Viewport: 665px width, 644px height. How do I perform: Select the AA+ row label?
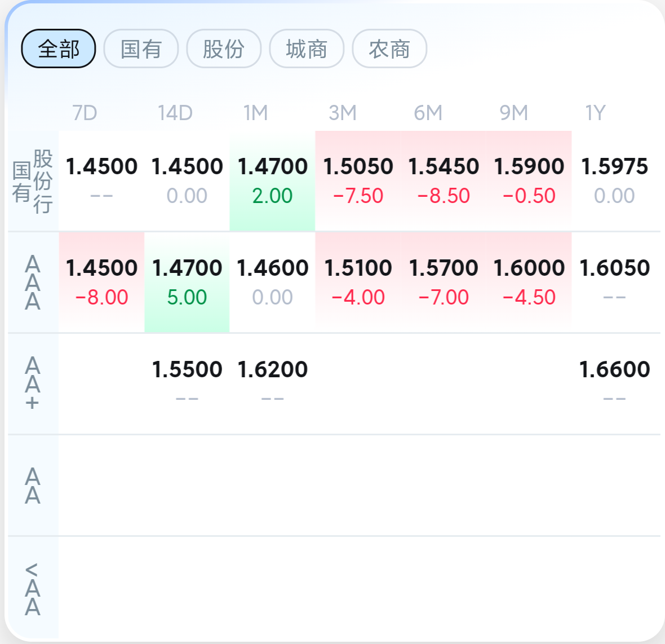point(33,384)
